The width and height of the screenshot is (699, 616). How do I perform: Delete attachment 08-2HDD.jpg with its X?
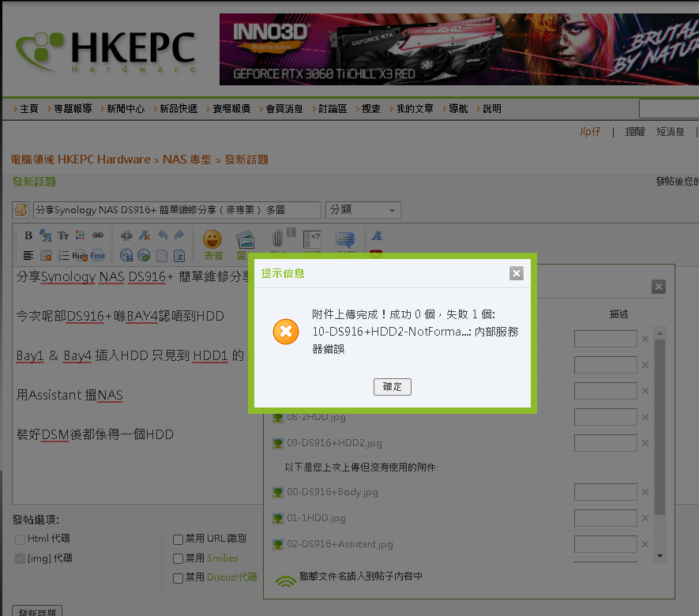click(645, 417)
